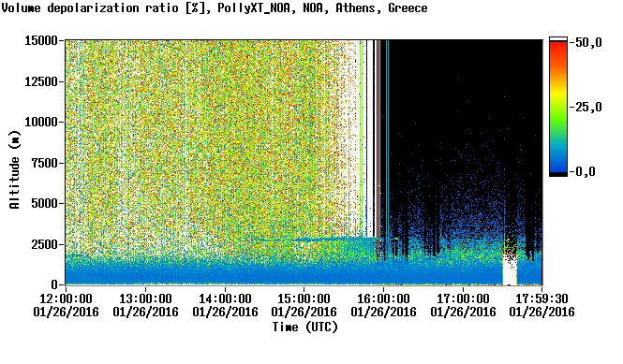This screenshot has height=364, width=623.
Task: Select the 15:00:00 time axis label
Action: coord(304,298)
